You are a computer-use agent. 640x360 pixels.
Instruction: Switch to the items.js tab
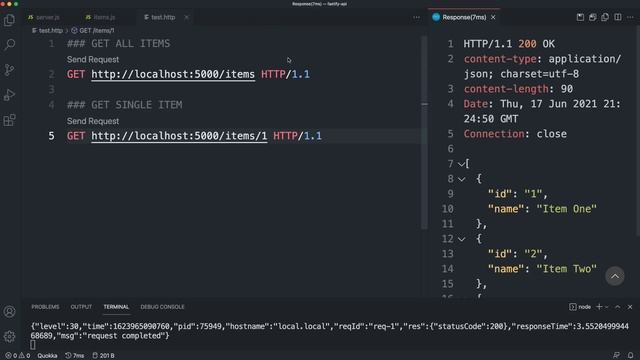(101, 17)
